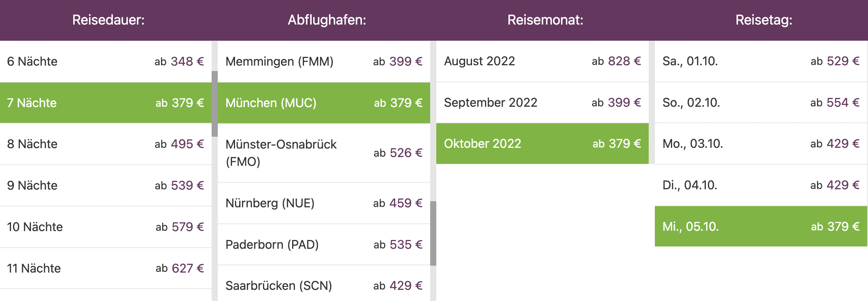The height and width of the screenshot is (301, 868).
Task: Select Di., 04.10. for ab 429 €
Action: pyautogui.click(x=761, y=185)
